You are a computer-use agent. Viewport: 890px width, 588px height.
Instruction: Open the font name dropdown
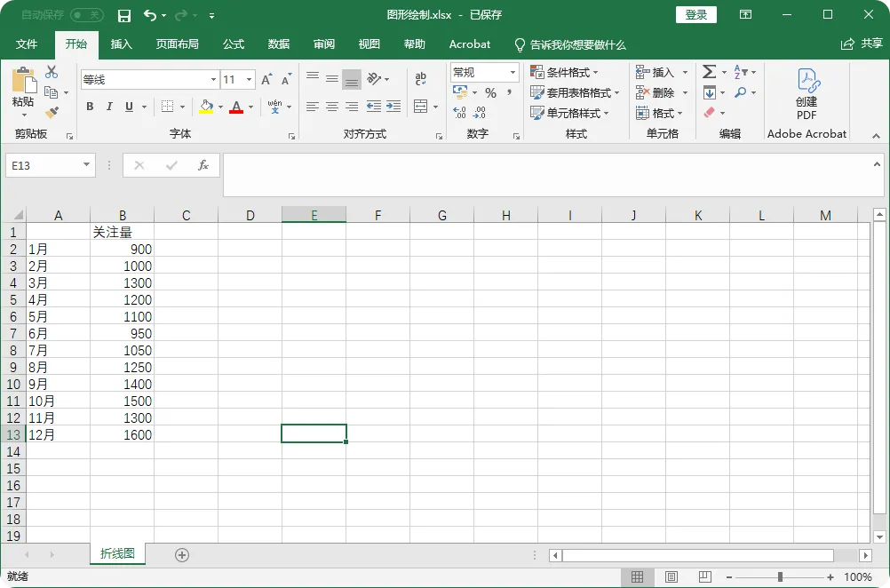pyautogui.click(x=213, y=79)
